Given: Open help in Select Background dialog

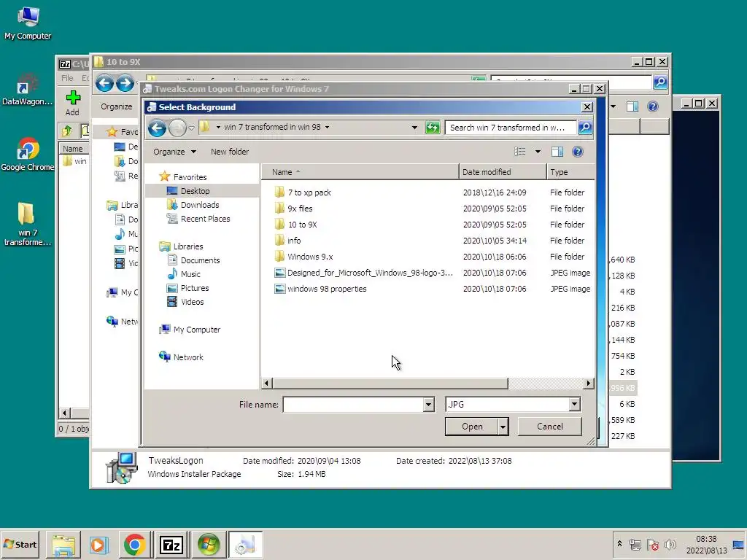Looking at the screenshot, I should (x=578, y=152).
